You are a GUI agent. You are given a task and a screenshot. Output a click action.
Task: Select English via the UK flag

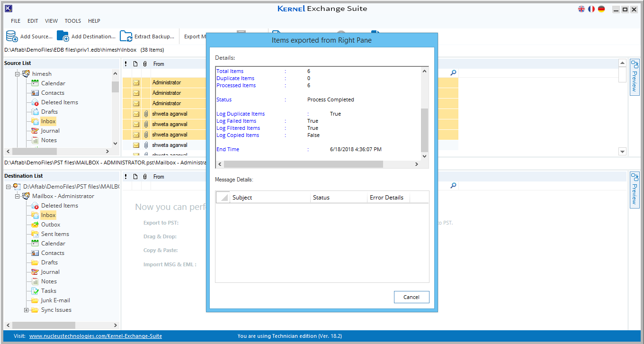(x=581, y=9)
